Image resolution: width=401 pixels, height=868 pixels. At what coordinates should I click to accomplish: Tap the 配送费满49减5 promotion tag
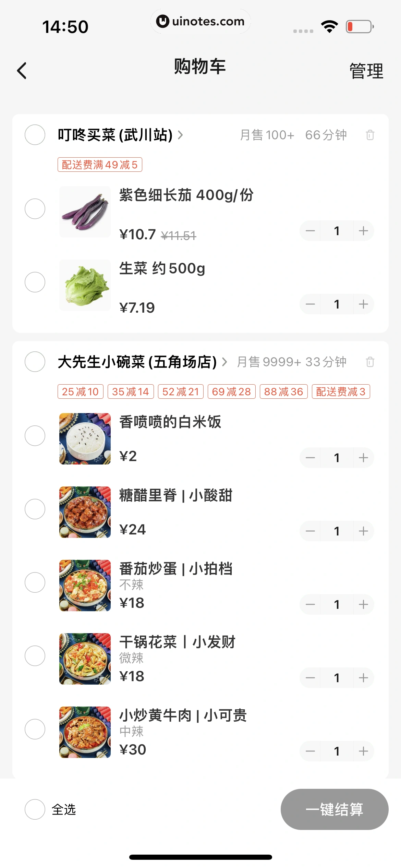100,165
